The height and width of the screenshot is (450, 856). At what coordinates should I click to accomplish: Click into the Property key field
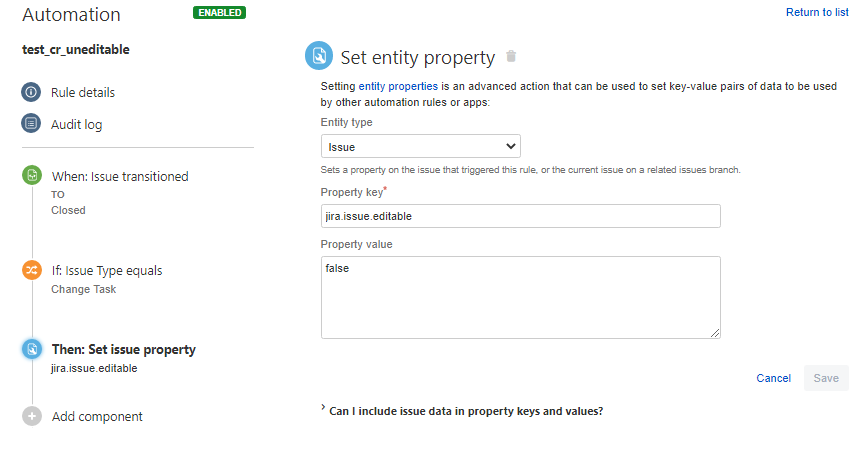pos(520,216)
